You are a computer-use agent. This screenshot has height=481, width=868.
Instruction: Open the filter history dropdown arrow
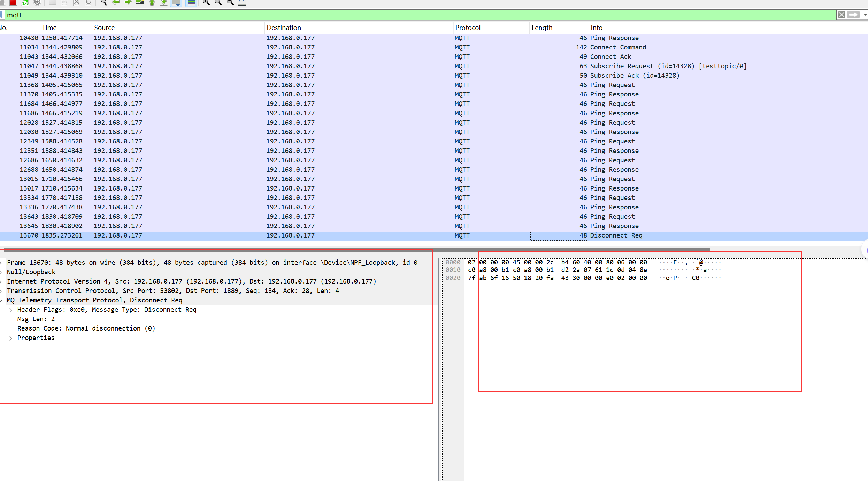[x=865, y=15]
